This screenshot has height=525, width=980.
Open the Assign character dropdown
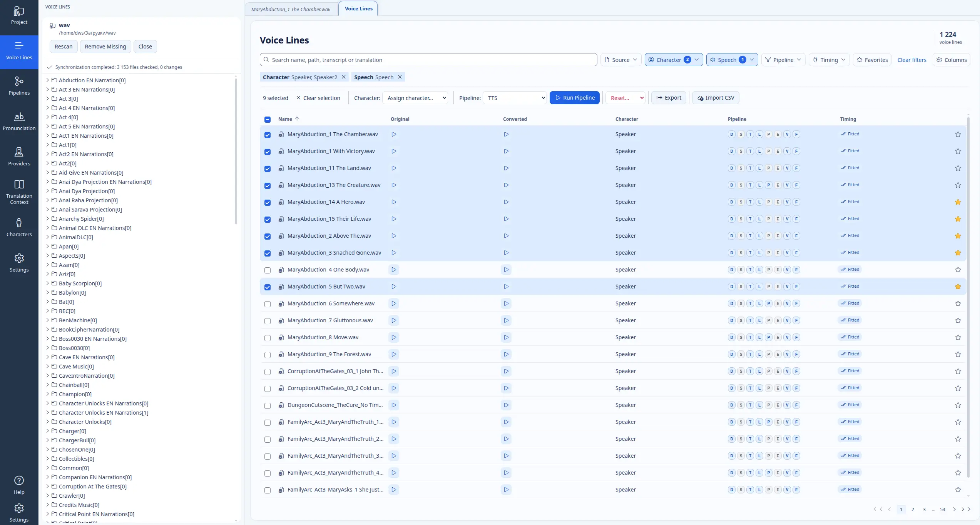click(x=416, y=98)
